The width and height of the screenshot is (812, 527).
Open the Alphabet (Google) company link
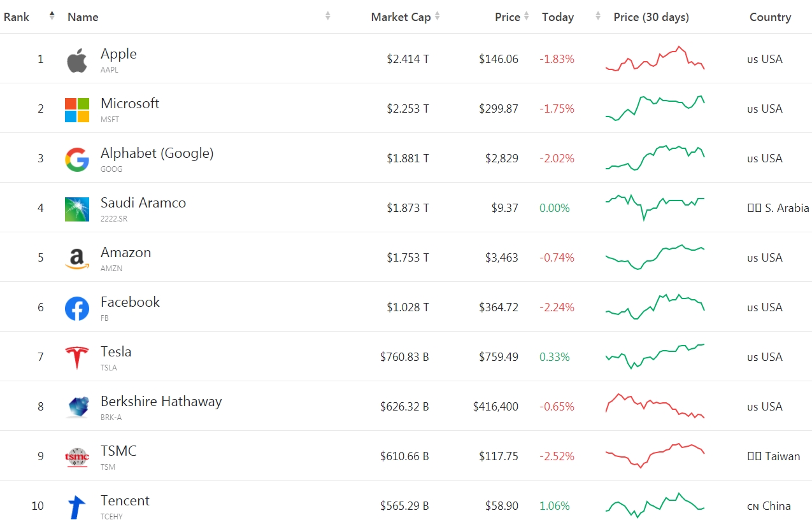(157, 153)
